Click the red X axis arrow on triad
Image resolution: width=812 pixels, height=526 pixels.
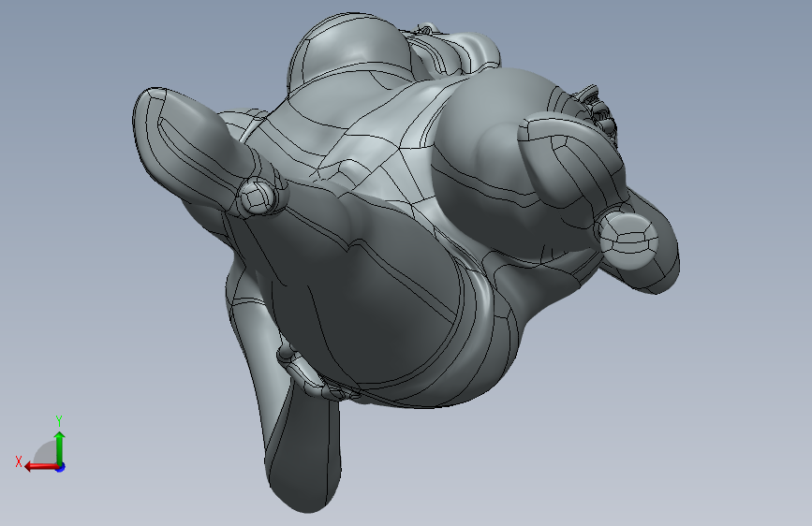tap(41, 467)
